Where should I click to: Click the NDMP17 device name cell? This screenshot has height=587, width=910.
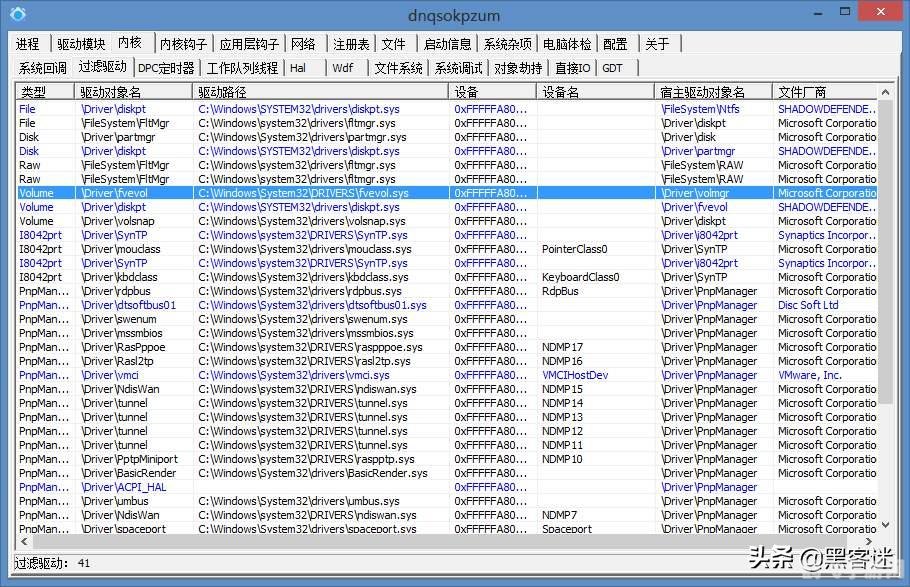coord(562,347)
